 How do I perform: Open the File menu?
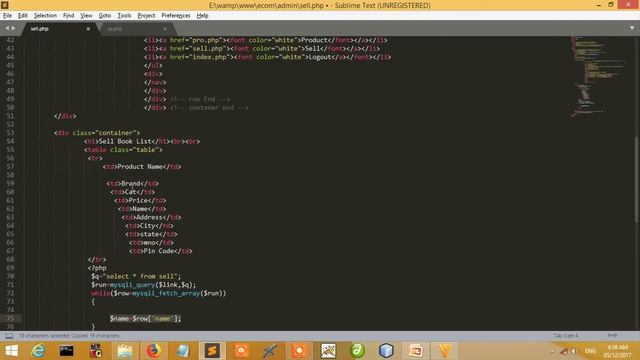(x=7, y=16)
